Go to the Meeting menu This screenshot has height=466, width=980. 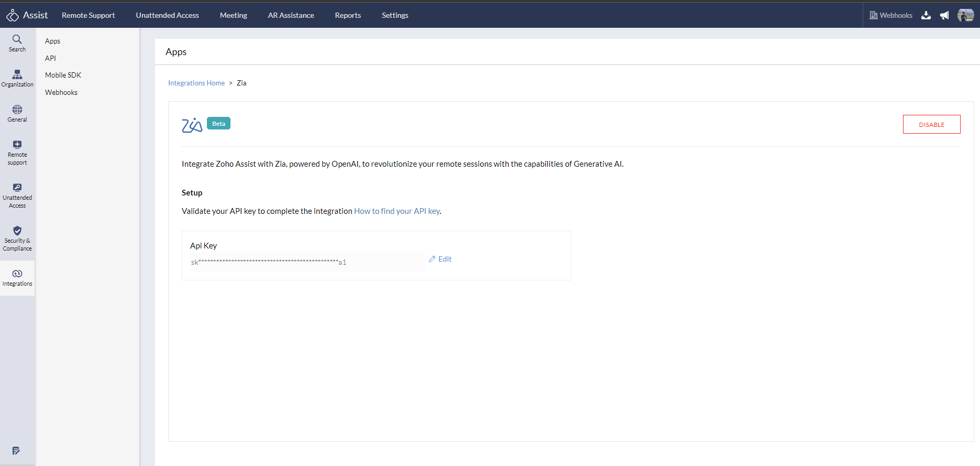234,15
